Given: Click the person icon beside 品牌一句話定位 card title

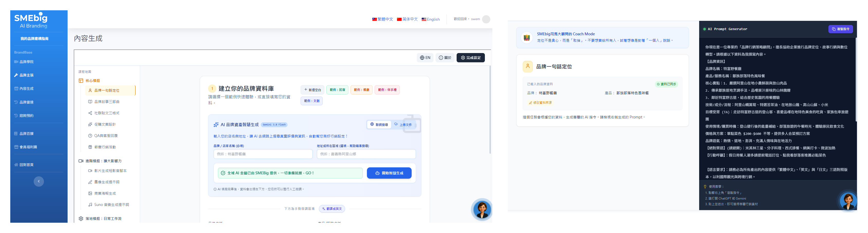Looking at the screenshot, I should pos(528,66).
